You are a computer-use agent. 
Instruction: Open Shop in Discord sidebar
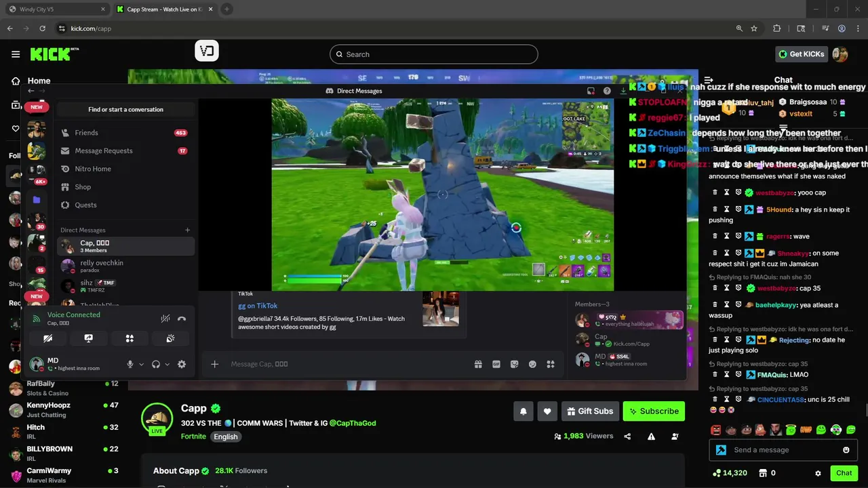click(125, 187)
